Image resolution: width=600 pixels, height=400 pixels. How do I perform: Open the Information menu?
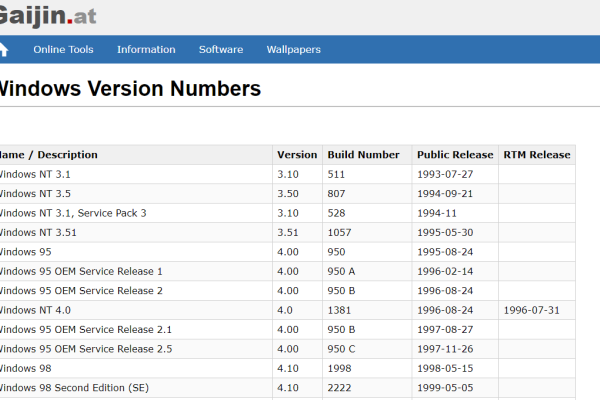click(x=146, y=49)
